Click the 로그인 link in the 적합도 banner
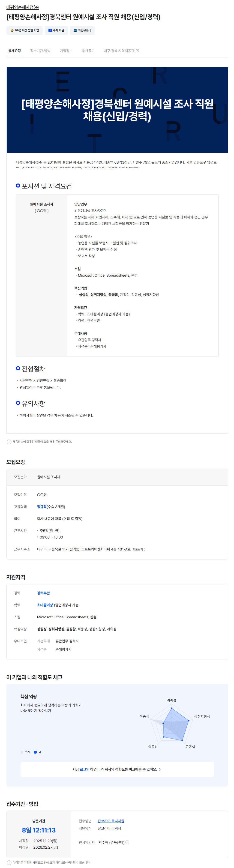 [x=84, y=769]
